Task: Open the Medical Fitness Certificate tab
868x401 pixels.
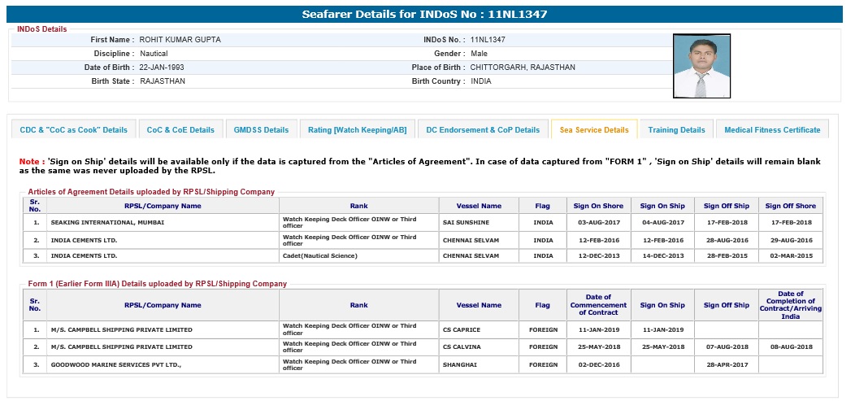Action: click(772, 129)
